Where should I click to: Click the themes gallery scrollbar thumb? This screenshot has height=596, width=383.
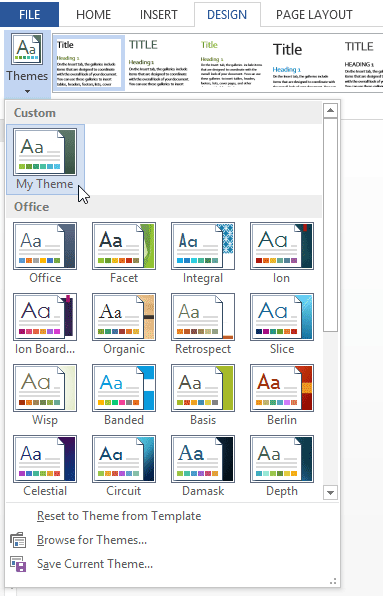coord(330,225)
